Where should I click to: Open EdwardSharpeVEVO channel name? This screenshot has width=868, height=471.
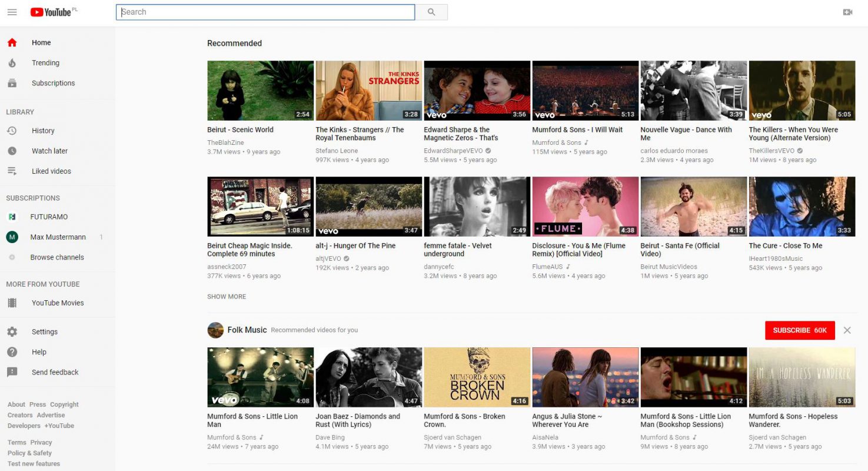[x=453, y=151]
